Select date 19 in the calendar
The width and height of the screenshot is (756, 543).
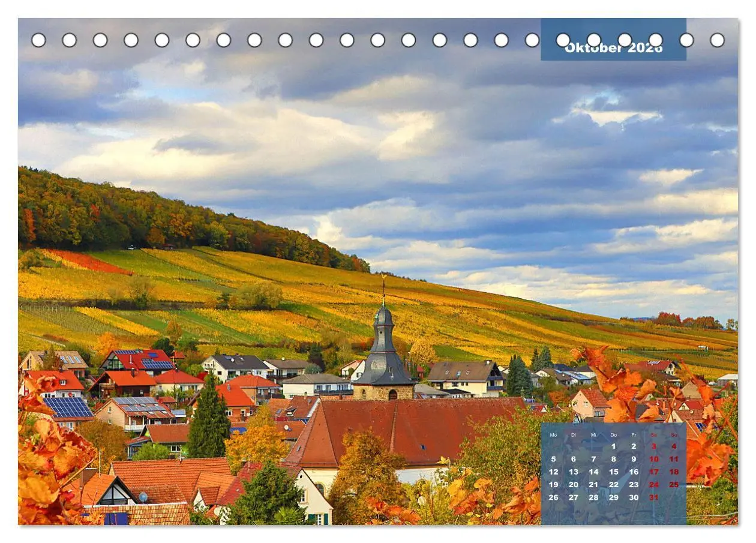click(553, 485)
